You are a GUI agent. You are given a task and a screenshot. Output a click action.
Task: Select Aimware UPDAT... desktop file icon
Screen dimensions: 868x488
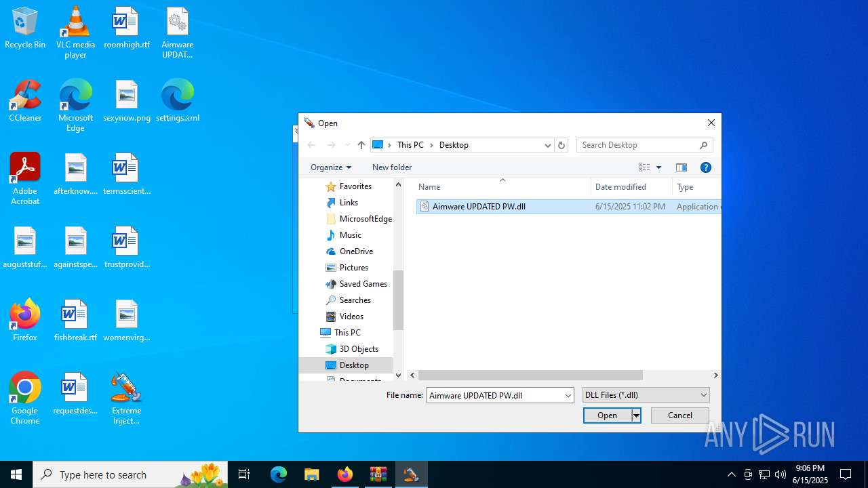[x=177, y=33]
